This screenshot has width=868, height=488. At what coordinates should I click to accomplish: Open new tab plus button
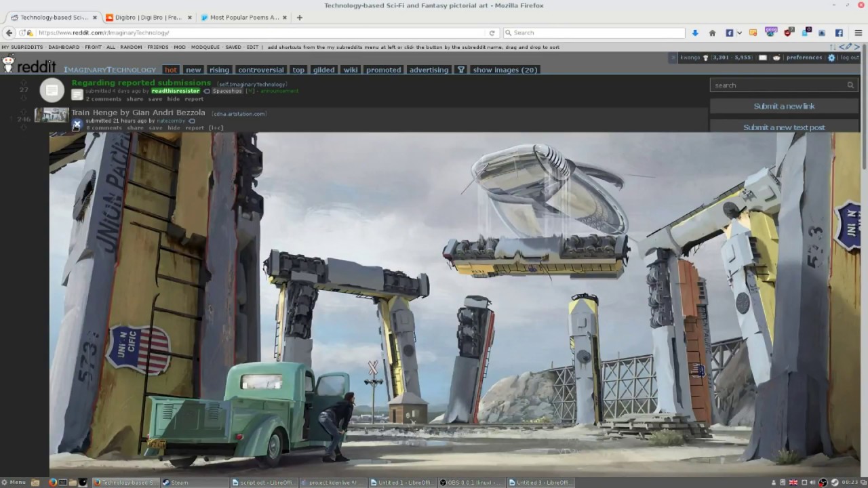[300, 17]
